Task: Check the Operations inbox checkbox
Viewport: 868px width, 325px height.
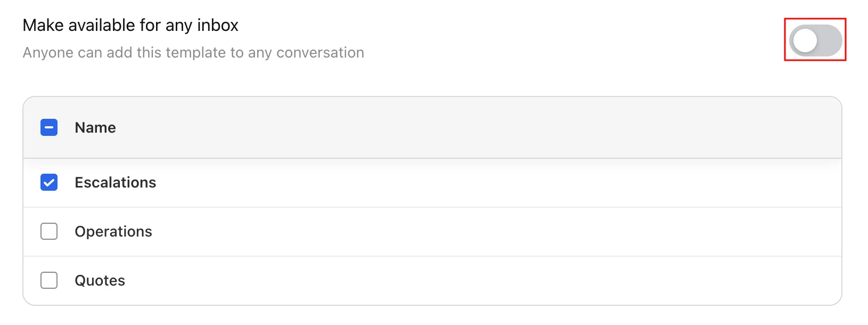Action: pos(49,232)
